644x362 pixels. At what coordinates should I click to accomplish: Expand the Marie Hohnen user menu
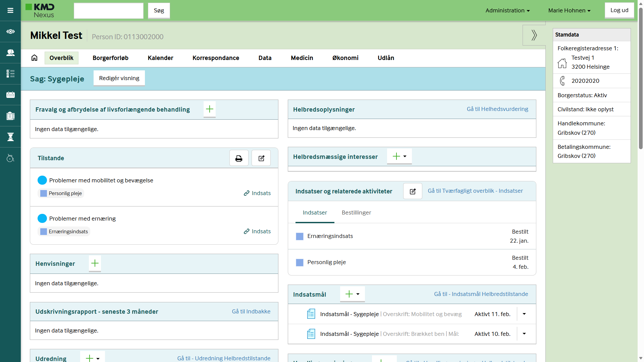569,10
